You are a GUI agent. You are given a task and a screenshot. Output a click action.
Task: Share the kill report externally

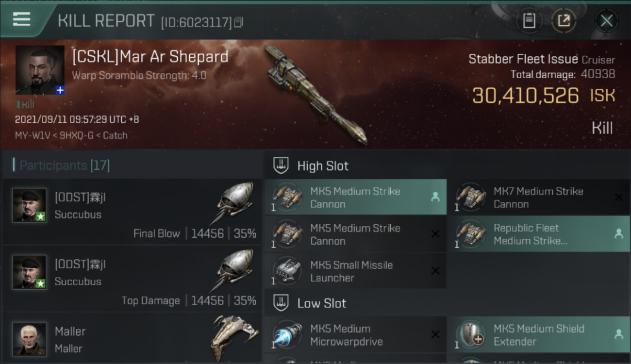point(564,21)
